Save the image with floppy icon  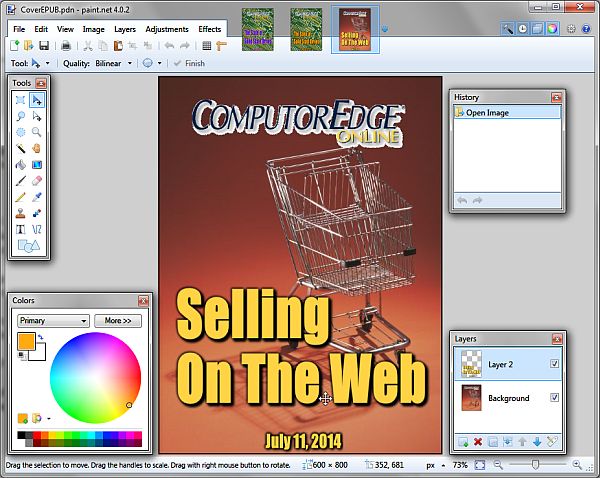(x=44, y=46)
